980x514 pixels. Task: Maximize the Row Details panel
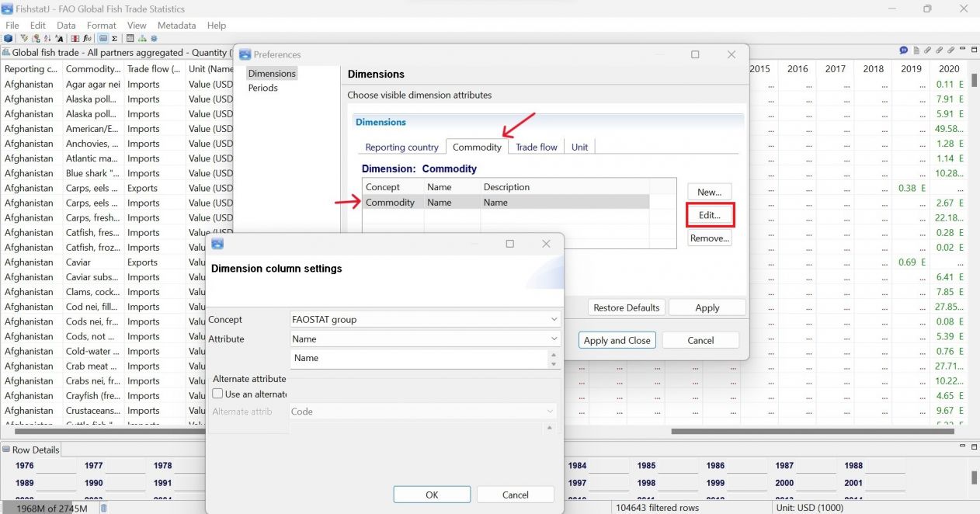[975, 447]
